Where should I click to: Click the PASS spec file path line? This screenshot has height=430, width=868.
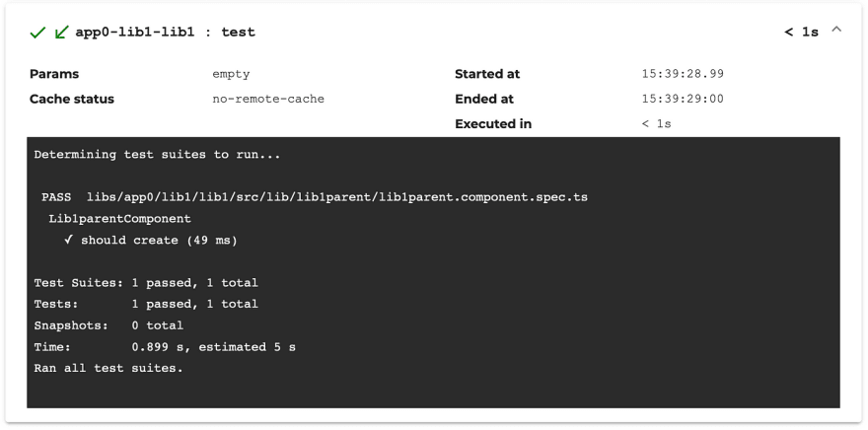coord(315,197)
